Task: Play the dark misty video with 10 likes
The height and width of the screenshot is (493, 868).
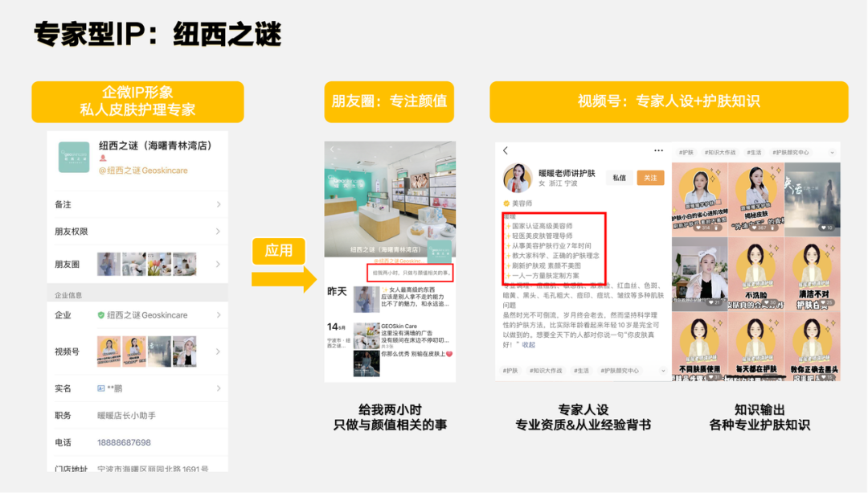Action: [812, 198]
